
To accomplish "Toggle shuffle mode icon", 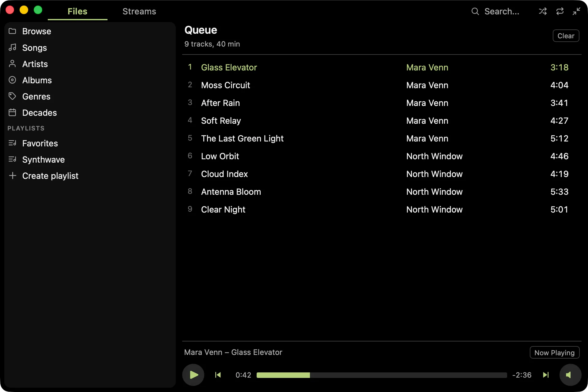I will tap(543, 11).
